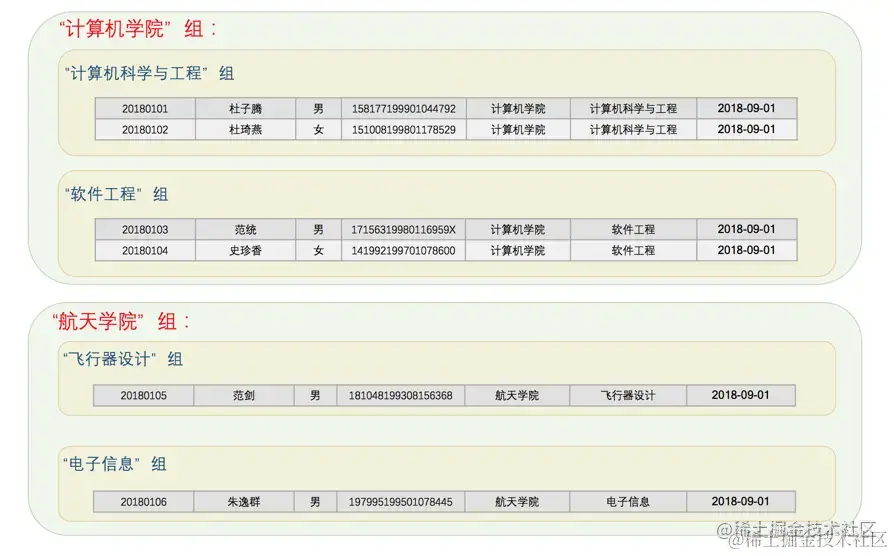Select ID number 181048199308156368
The height and width of the screenshot is (556, 894).
(x=401, y=395)
